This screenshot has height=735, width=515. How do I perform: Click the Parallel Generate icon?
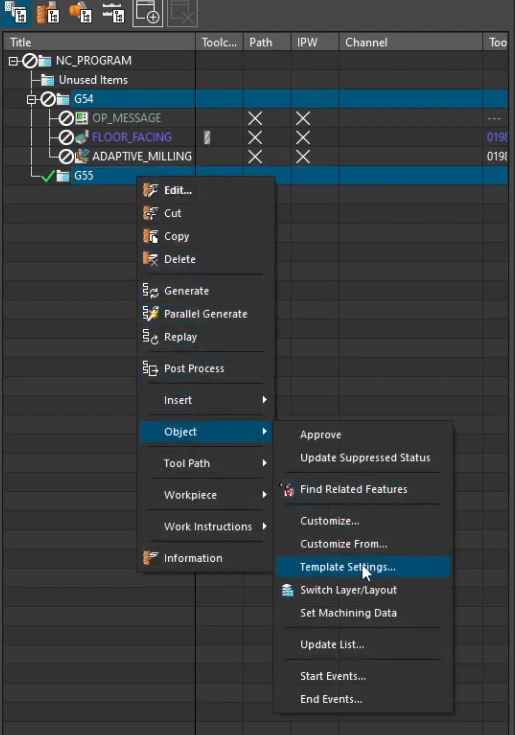[x=150, y=314]
